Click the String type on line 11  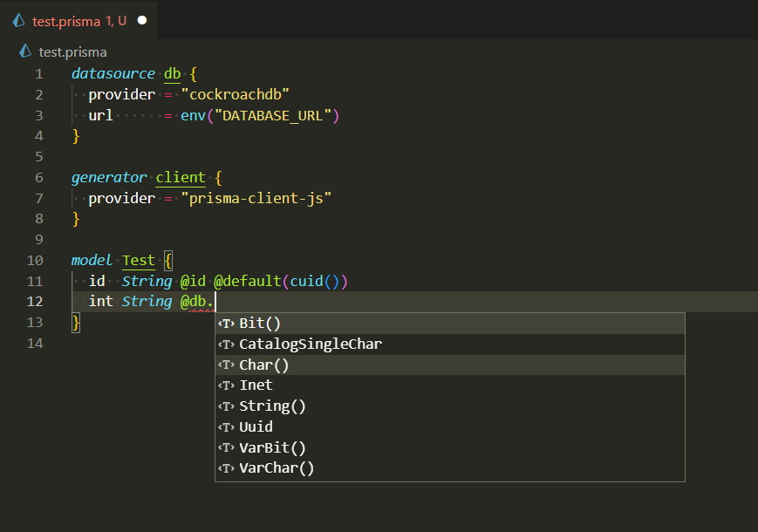coord(147,281)
